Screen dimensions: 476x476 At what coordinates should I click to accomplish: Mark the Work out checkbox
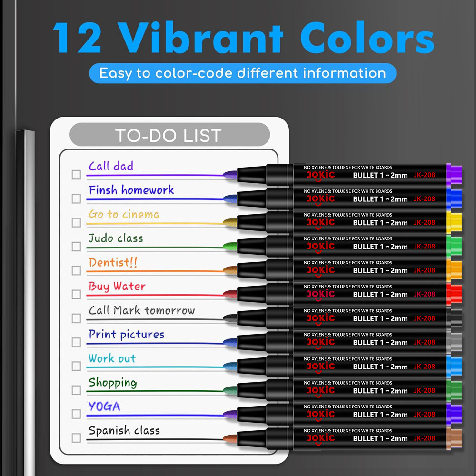pyautogui.click(x=76, y=366)
